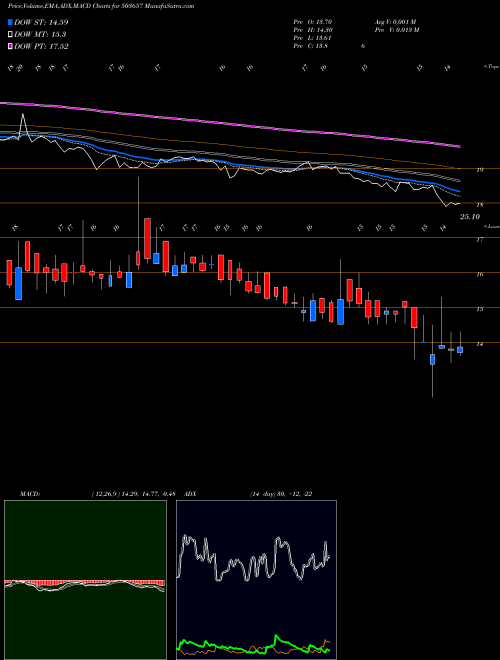
Task: Click the price axis label 17
Action: click(x=479, y=240)
